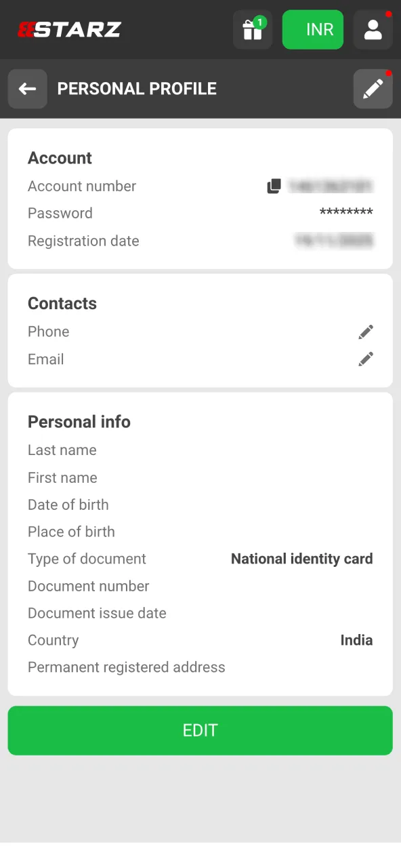Copy the account number using copy icon
This screenshot has width=401, height=868.
[274, 185]
